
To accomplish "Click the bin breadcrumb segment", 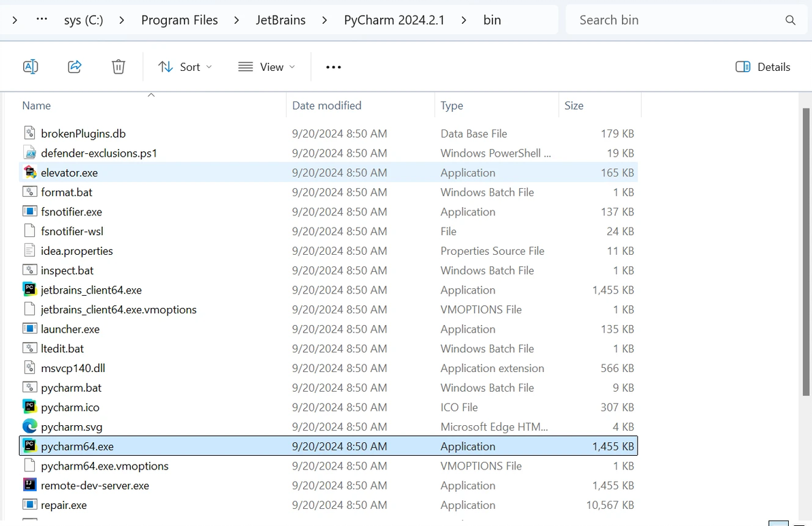I will coord(492,20).
